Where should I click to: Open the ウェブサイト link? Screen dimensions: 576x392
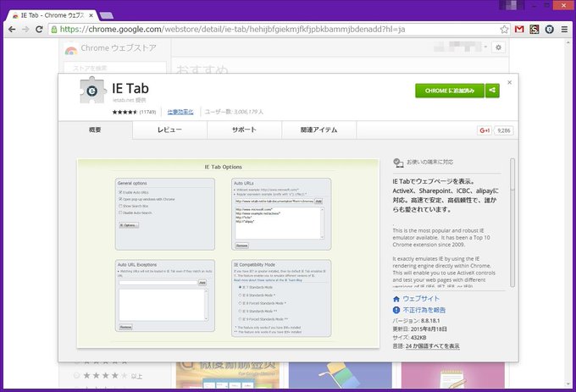[421, 299]
